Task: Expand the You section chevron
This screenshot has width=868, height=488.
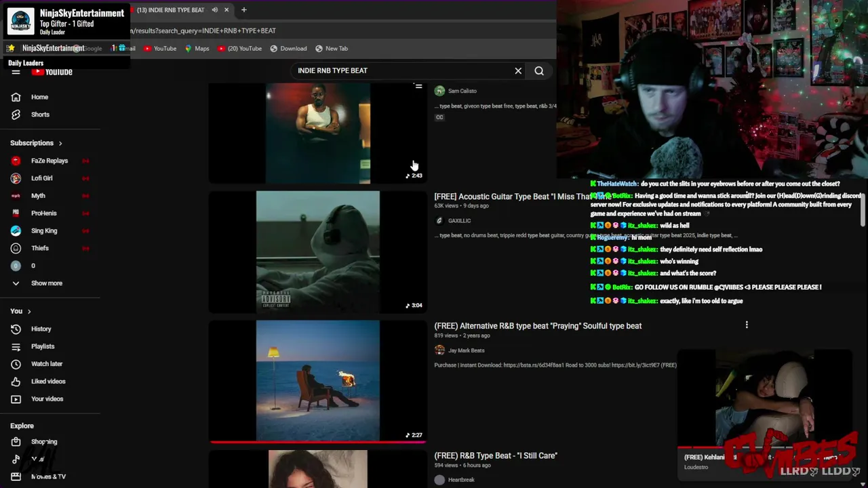Action: click(29, 311)
